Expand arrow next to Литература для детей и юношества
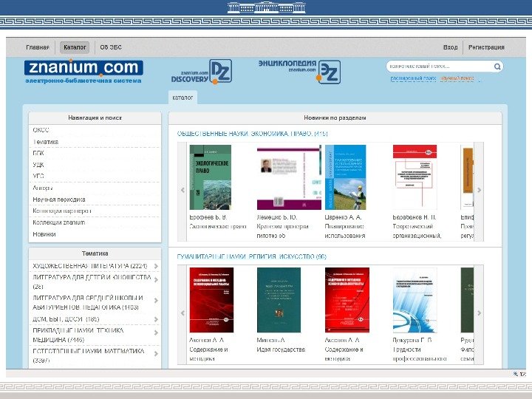This screenshot has height=399, width=532. (156, 280)
